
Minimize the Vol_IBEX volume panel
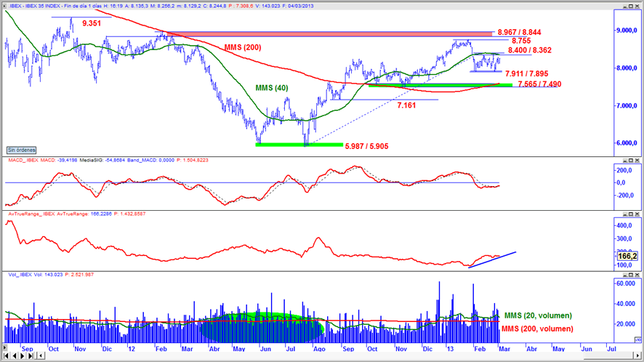pos(626,275)
